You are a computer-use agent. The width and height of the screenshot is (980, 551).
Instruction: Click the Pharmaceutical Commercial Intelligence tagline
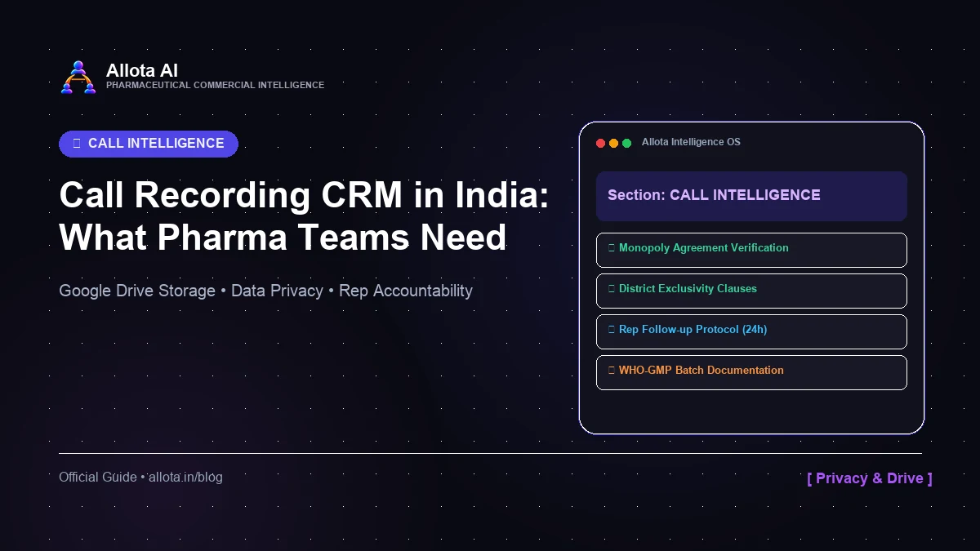click(x=215, y=85)
